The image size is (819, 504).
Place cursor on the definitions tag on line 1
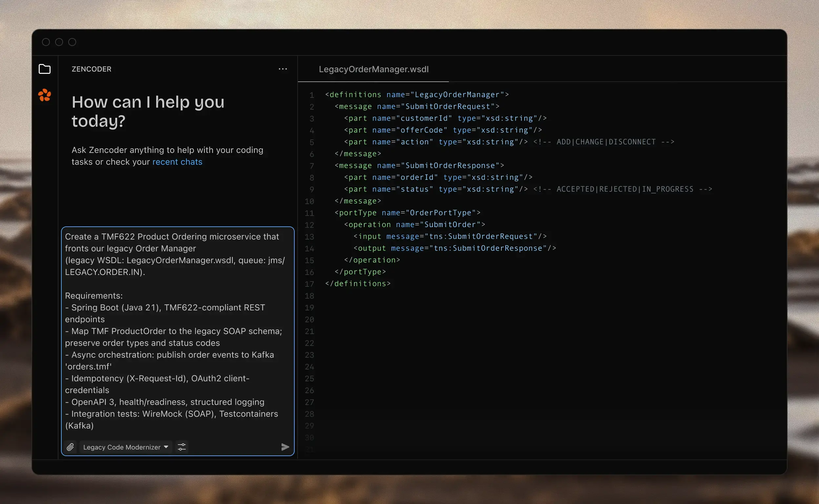[x=355, y=95]
